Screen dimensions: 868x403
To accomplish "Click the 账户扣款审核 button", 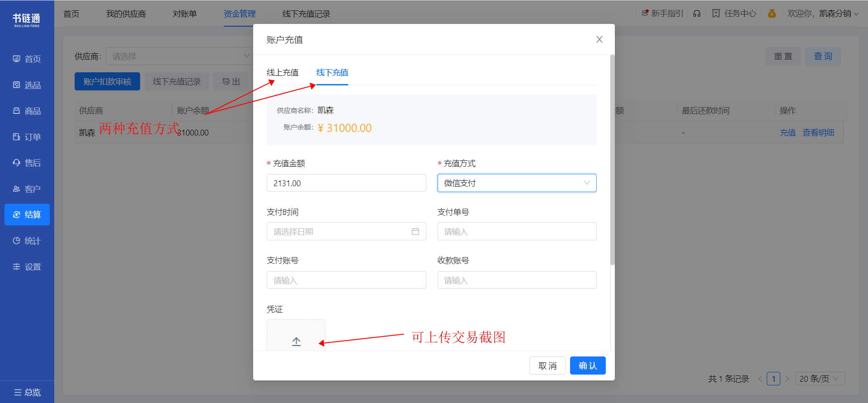I will click(x=107, y=81).
